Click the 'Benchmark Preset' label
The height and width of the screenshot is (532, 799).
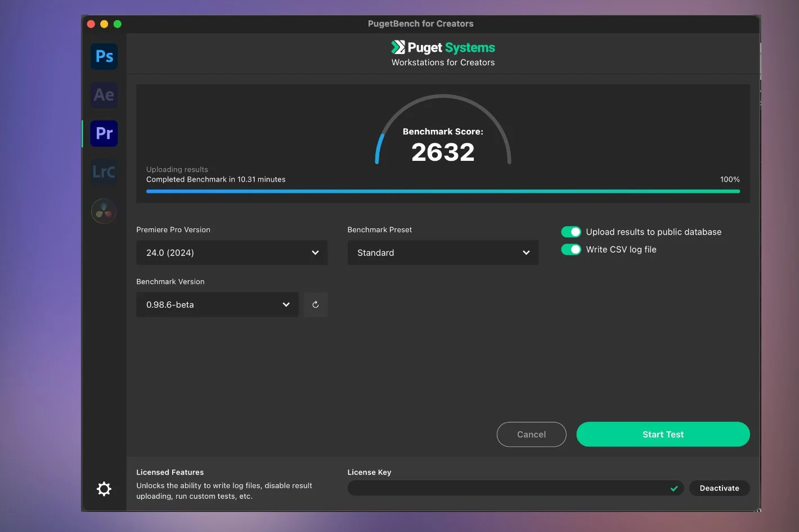pyautogui.click(x=379, y=229)
